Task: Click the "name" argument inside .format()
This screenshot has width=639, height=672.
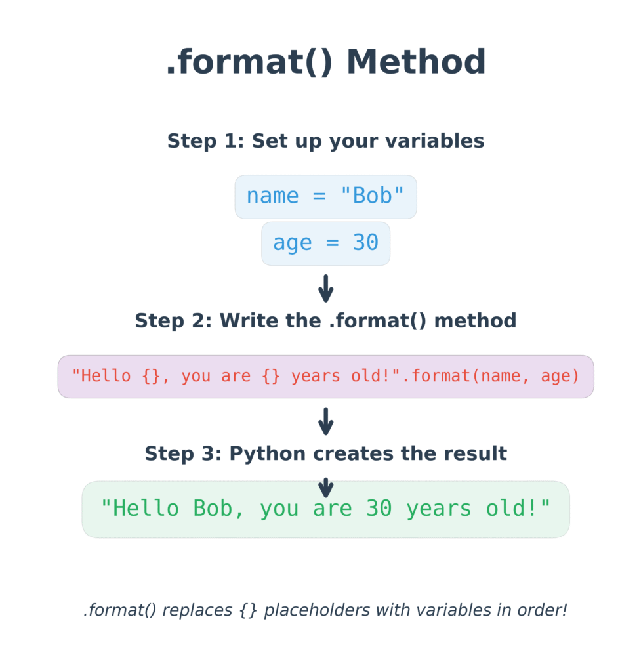Action: (501, 376)
